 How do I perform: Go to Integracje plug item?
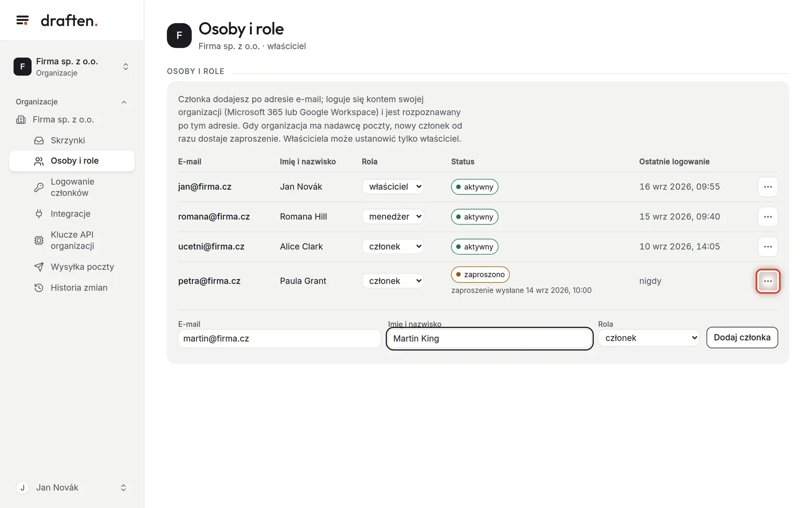point(72,214)
